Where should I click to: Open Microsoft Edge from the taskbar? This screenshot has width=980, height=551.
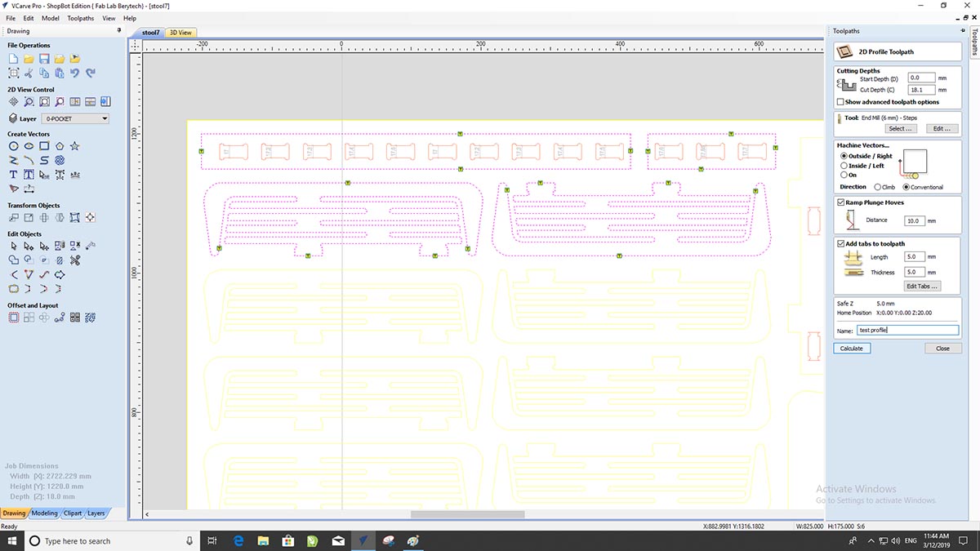[240, 540]
